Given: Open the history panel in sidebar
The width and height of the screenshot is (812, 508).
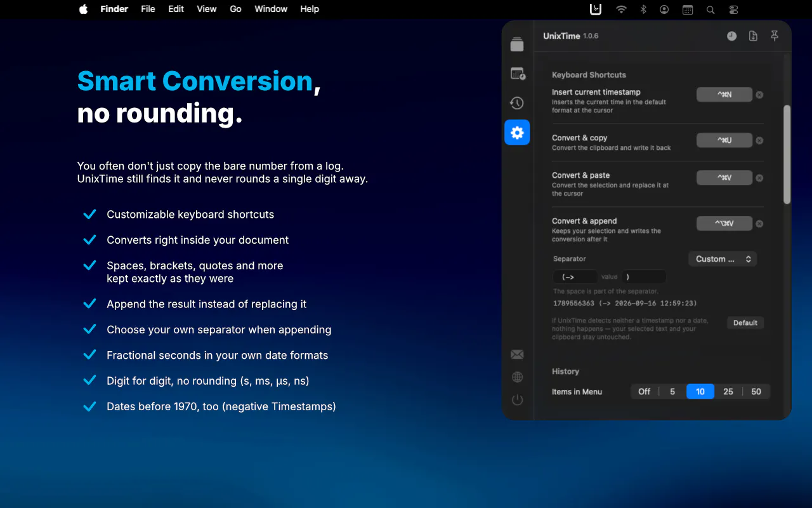Looking at the screenshot, I should click(x=517, y=103).
